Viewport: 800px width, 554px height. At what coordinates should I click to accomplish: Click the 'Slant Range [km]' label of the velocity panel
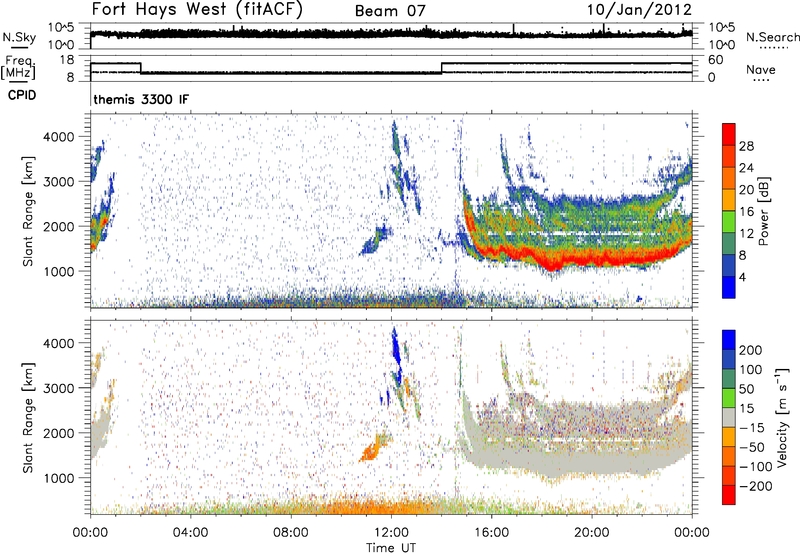pyautogui.click(x=28, y=417)
